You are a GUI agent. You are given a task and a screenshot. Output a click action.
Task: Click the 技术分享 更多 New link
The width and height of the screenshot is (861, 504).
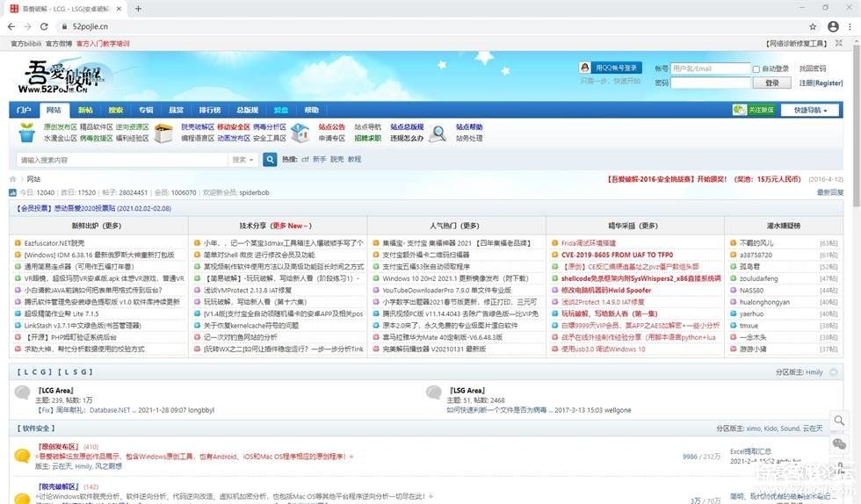tap(291, 226)
